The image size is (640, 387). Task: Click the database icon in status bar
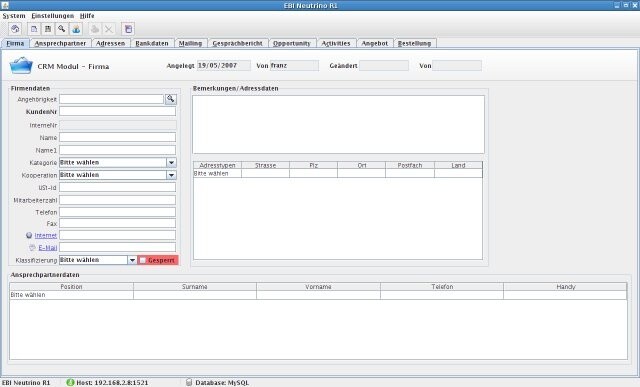point(189,383)
